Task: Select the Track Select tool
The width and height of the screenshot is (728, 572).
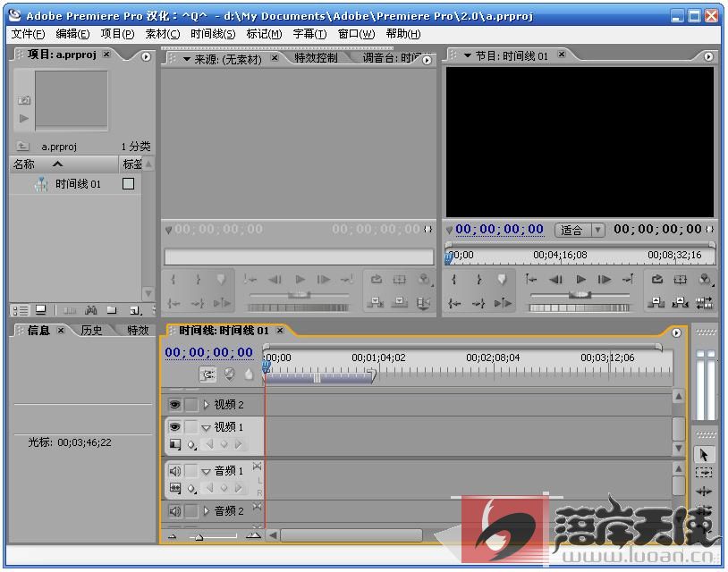Action: 704,473
